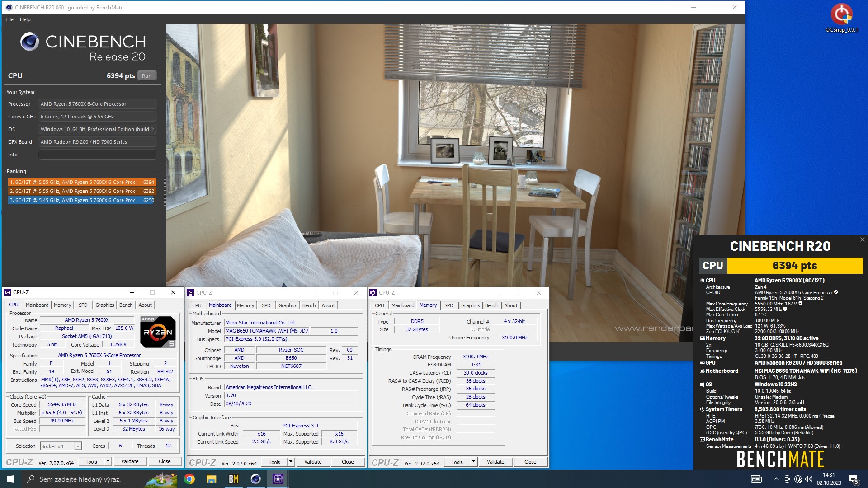Open File Explorer from the taskbar
The width and height of the screenshot is (868, 488).
click(x=212, y=479)
